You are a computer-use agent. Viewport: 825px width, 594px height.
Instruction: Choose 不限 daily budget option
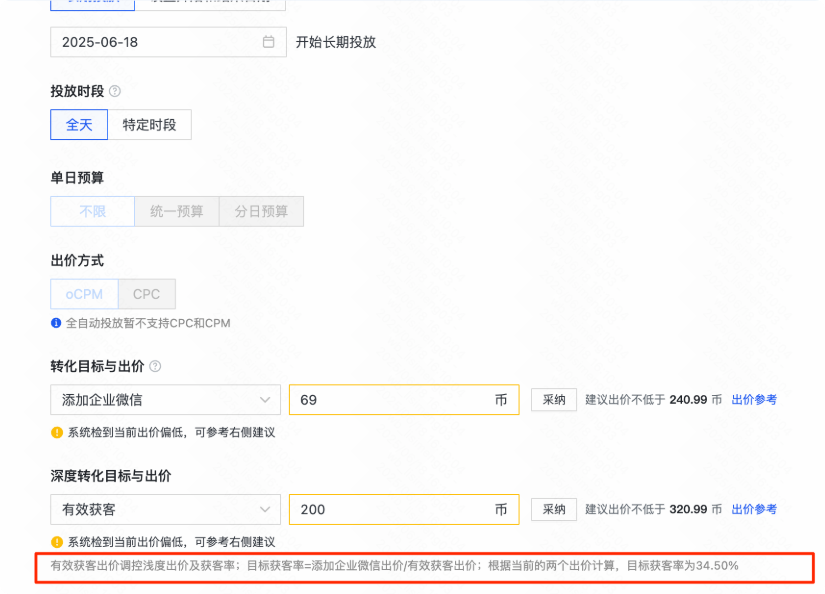click(x=93, y=212)
